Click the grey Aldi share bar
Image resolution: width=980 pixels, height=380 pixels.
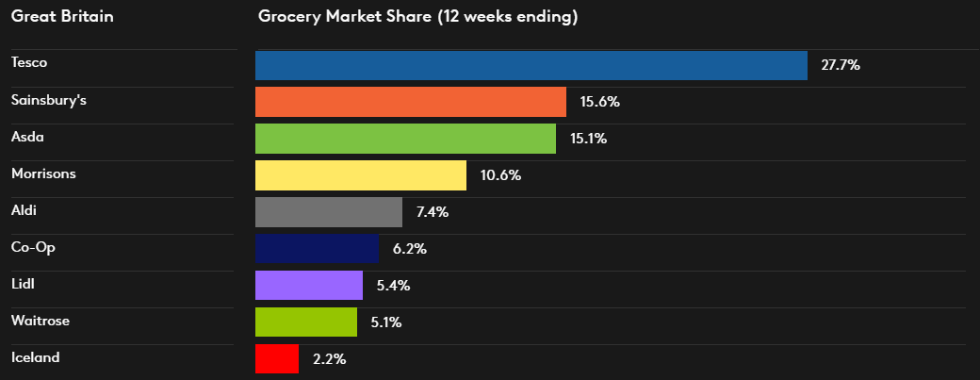328,212
